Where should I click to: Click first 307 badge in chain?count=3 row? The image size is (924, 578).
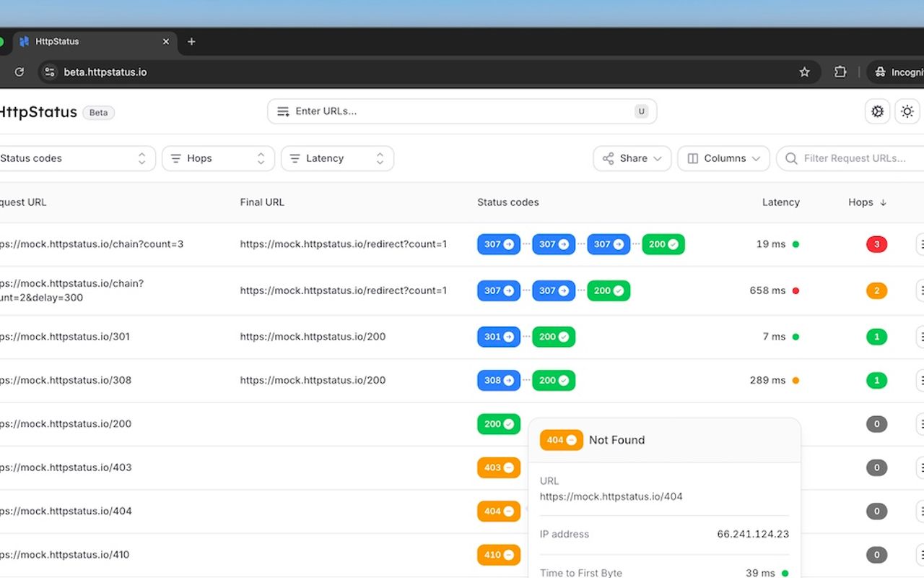point(499,244)
